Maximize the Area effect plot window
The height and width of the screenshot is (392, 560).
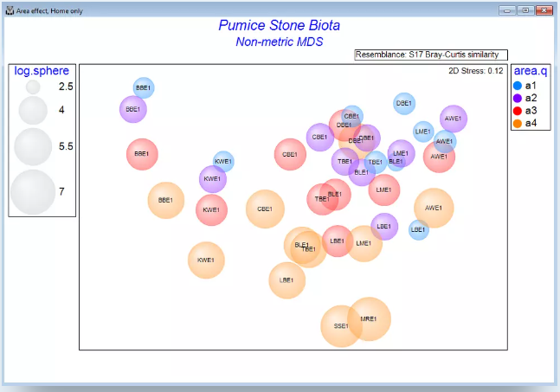[525, 10]
